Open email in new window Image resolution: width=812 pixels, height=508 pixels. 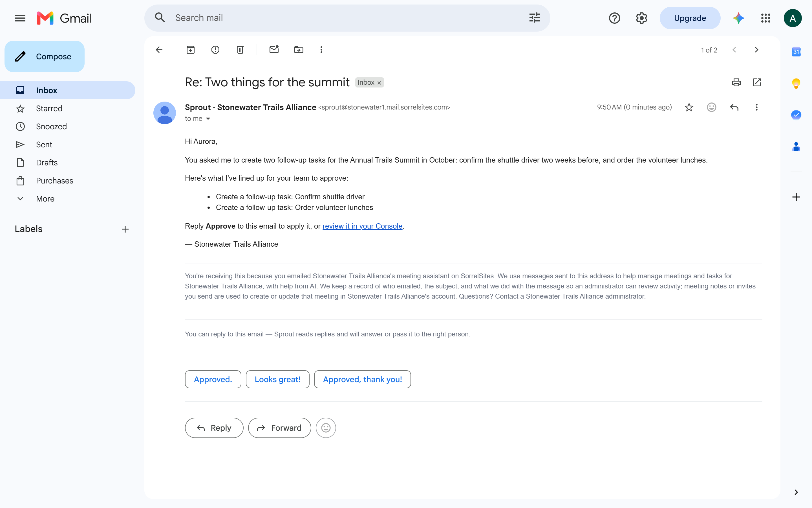click(757, 82)
